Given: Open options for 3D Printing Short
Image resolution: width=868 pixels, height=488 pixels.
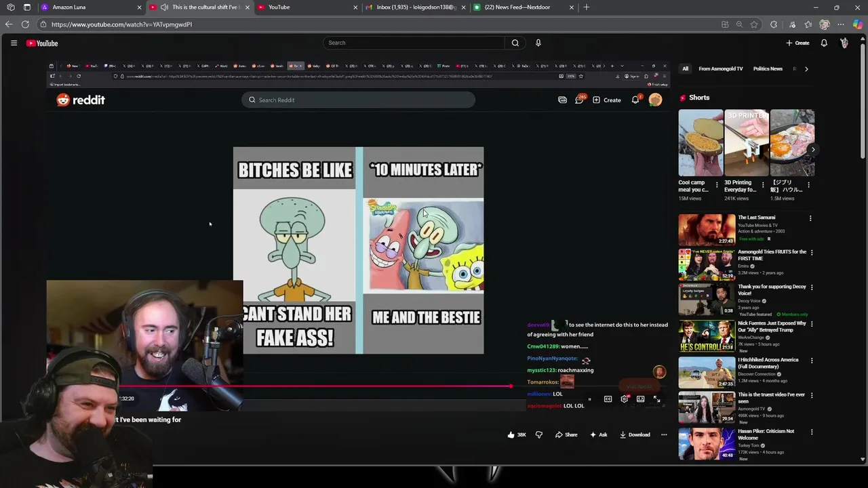Looking at the screenshot, I should [763, 184].
